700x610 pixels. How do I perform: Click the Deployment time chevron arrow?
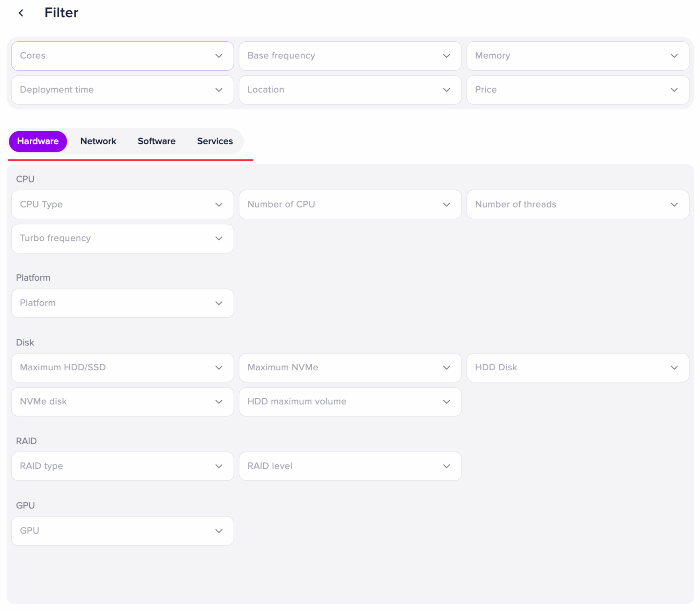pyautogui.click(x=219, y=90)
